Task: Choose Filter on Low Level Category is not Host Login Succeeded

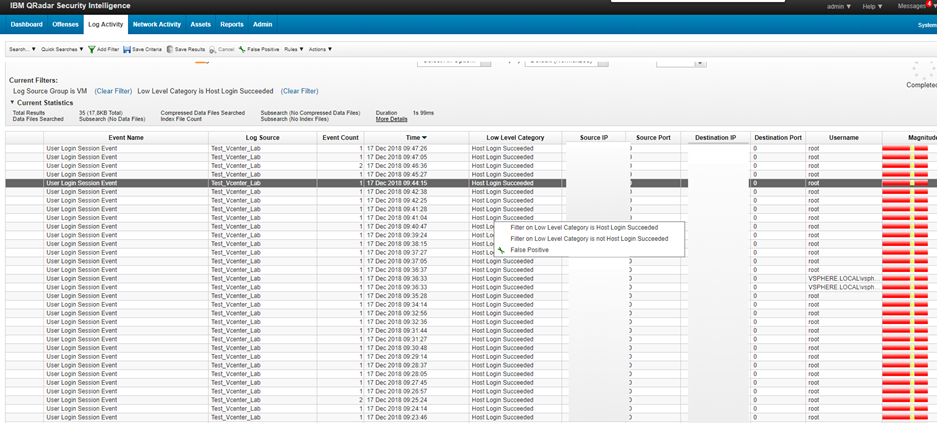Action: click(x=589, y=239)
